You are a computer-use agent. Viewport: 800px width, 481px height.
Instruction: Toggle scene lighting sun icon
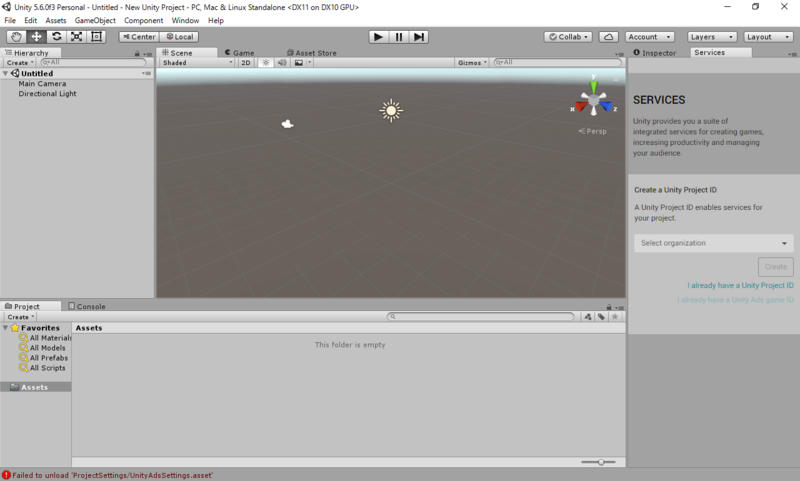tap(265, 63)
